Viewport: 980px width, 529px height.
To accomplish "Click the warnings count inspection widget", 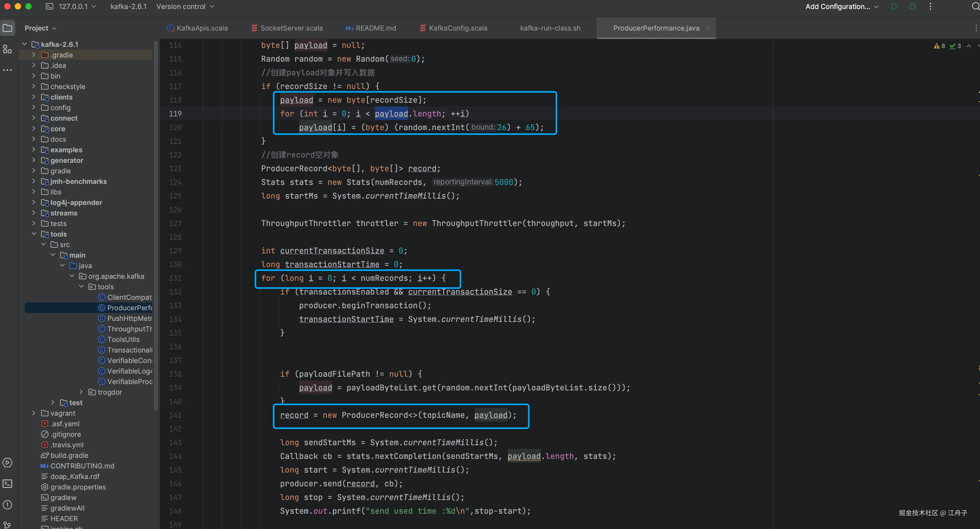I will (x=939, y=46).
